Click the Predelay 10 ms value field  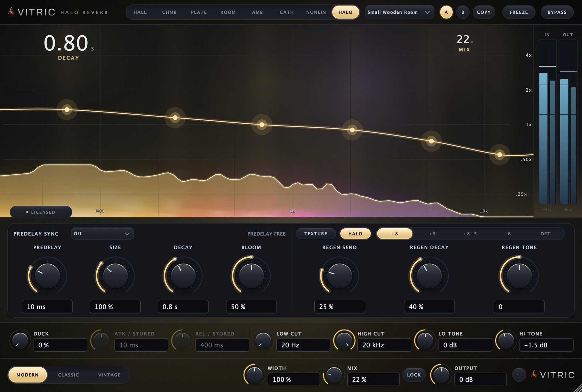coord(47,307)
